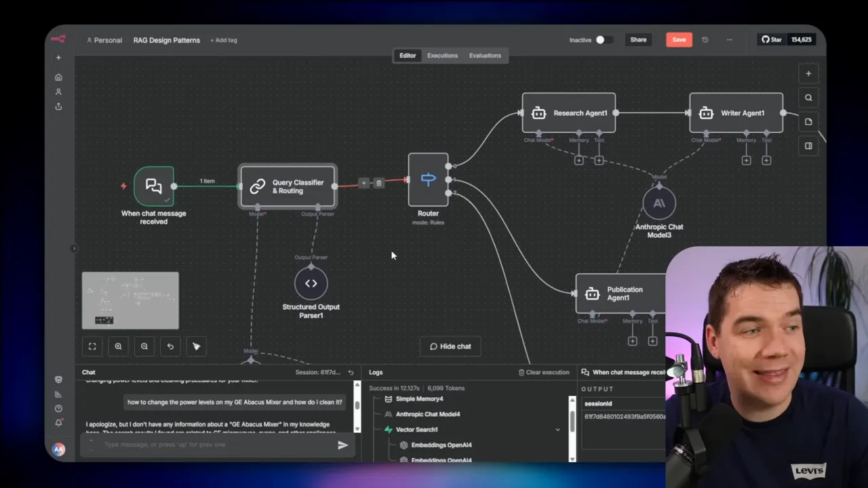Enter fullscreen with the bottom-left canvas icon
Image resolution: width=868 pixels, height=488 pixels.
(x=92, y=346)
